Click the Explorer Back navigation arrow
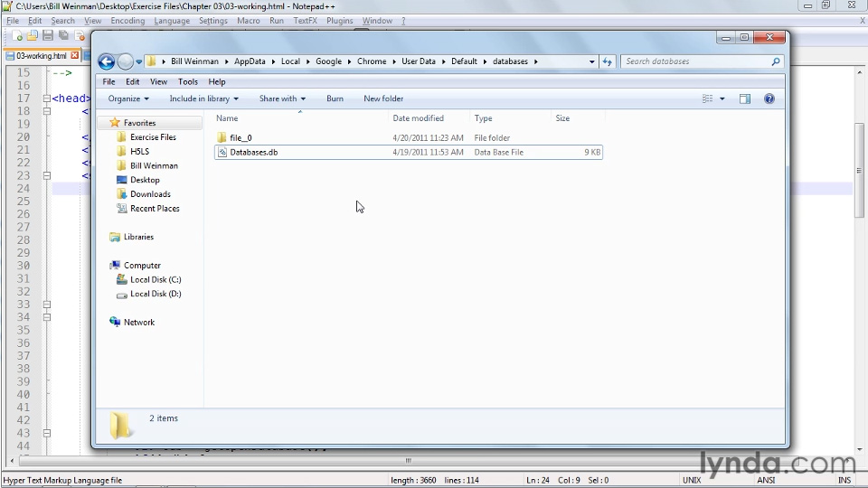This screenshot has width=868, height=488. (x=107, y=61)
